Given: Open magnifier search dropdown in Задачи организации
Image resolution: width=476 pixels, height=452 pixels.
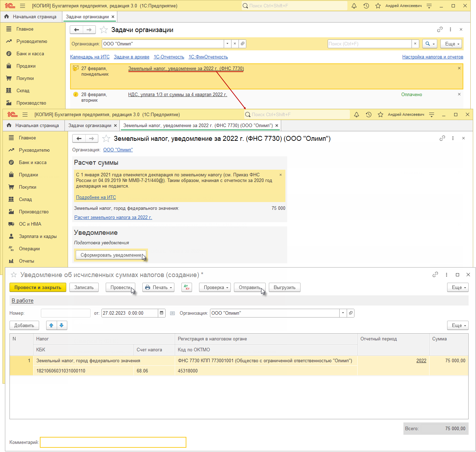Looking at the screenshot, I should click(x=430, y=44).
